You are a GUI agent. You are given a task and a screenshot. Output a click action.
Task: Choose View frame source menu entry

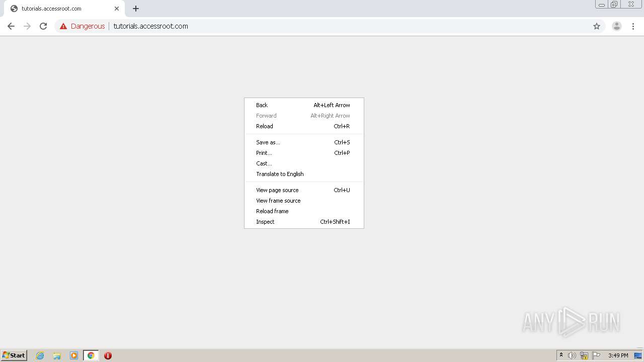(x=304, y=201)
